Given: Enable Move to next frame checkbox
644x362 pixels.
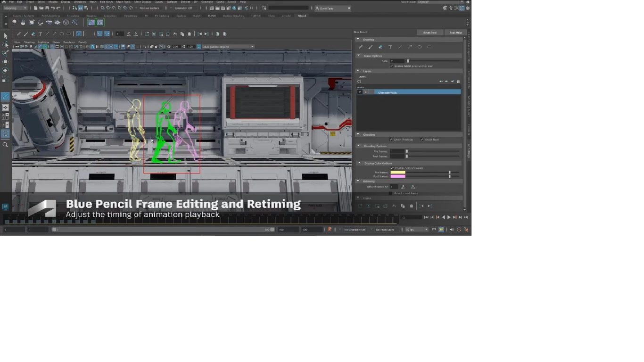Looking at the screenshot, I should 390,193.
